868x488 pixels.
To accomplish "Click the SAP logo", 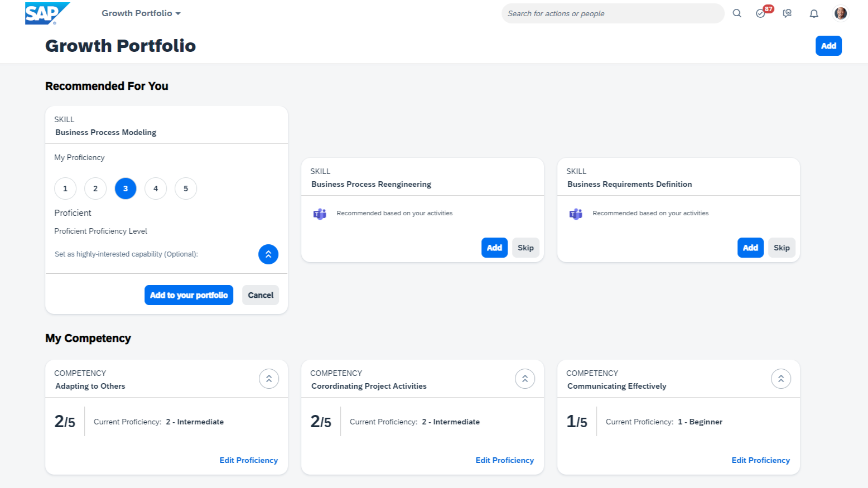I will coord(47,13).
